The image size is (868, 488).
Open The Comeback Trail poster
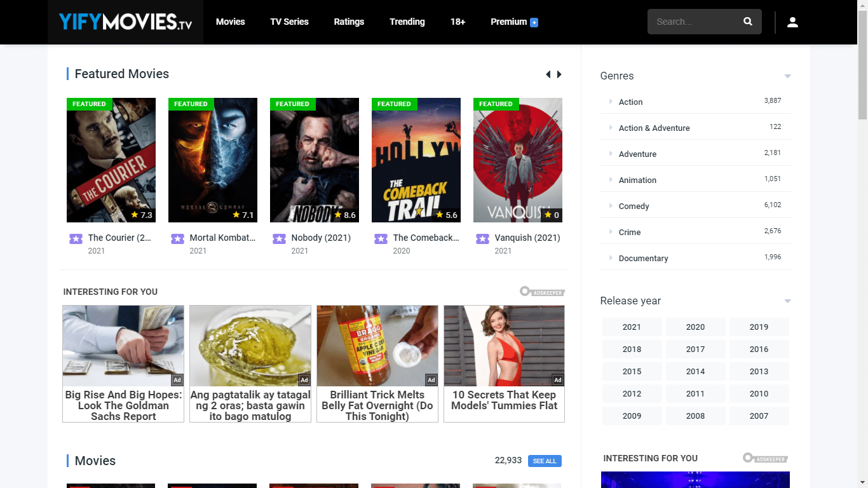416,160
